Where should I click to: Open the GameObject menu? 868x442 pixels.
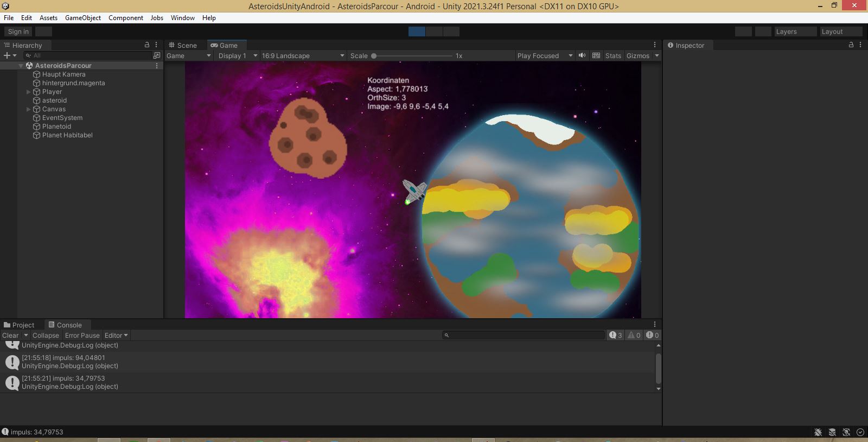click(x=83, y=18)
